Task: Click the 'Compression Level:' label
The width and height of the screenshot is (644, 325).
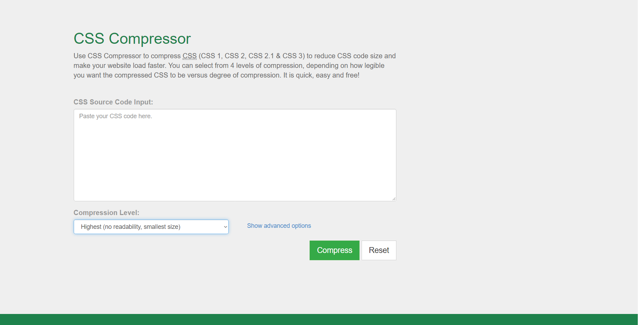Action: tap(106, 213)
